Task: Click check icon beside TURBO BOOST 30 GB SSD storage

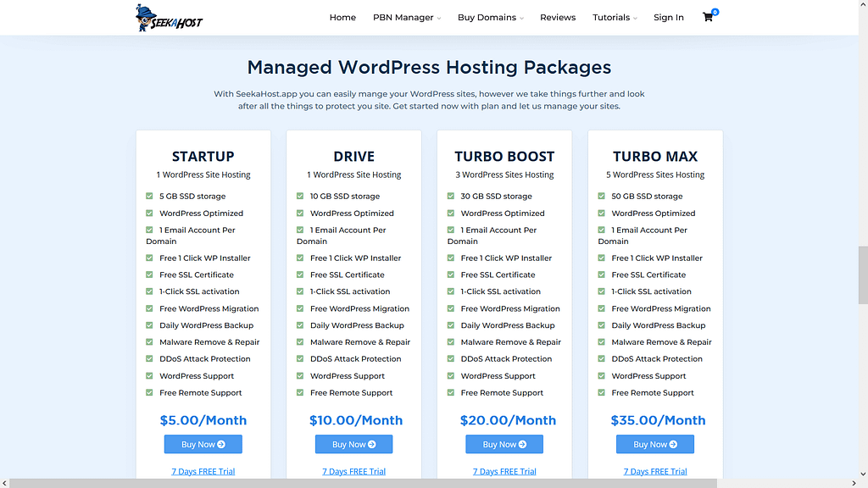Action: point(451,196)
